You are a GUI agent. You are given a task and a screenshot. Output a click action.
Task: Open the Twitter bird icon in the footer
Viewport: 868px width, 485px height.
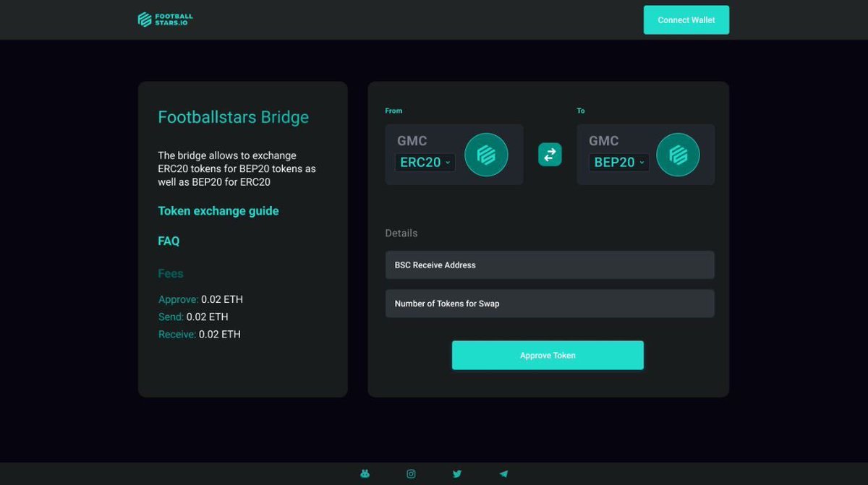(x=457, y=473)
